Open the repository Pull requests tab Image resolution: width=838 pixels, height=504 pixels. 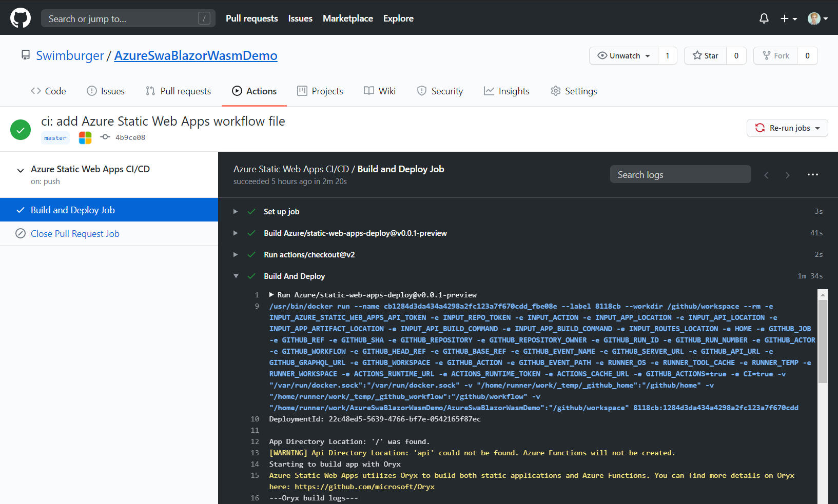pos(178,91)
